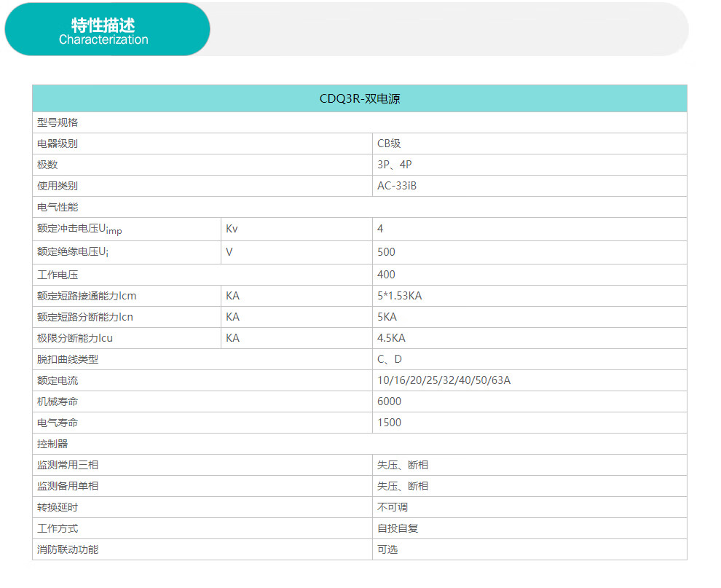The height and width of the screenshot is (588, 721).
Task: Click the 1500 electrical life value
Action: pyautogui.click(x=389, y=423)
